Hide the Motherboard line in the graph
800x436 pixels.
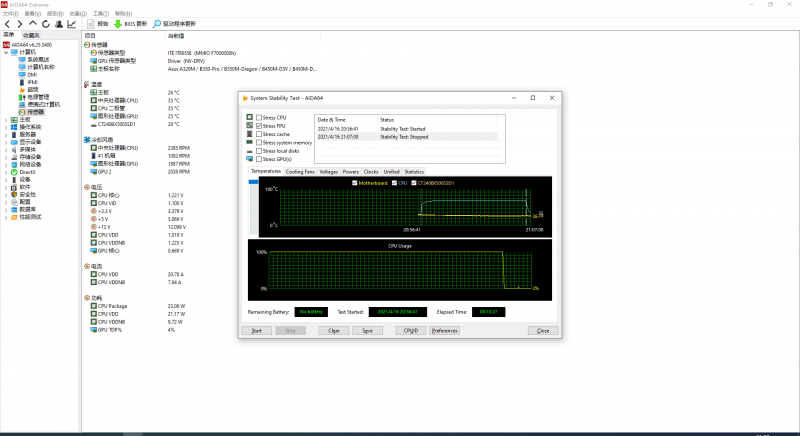(x=355, y=183)
